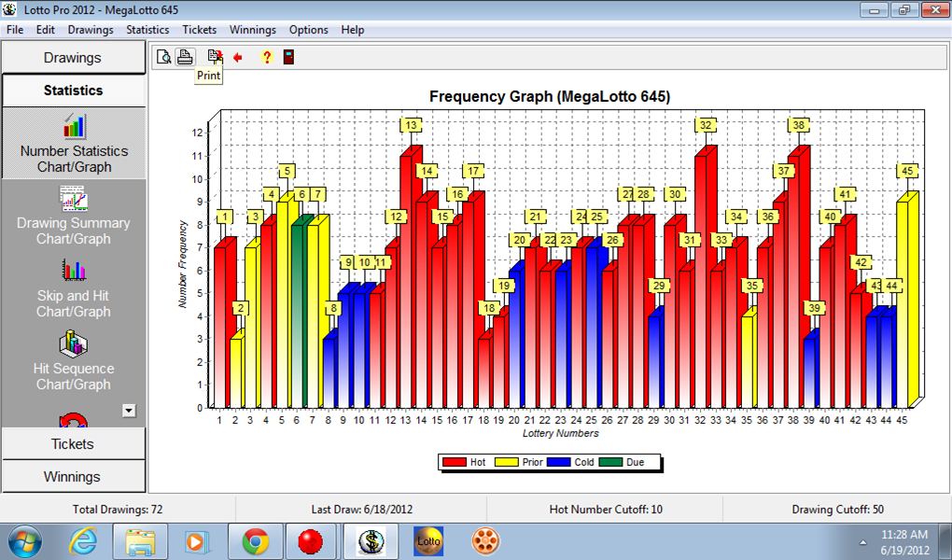Click the dollar sign taskbar app icon
The image size is (952, 560).
(x=371, y=541)
